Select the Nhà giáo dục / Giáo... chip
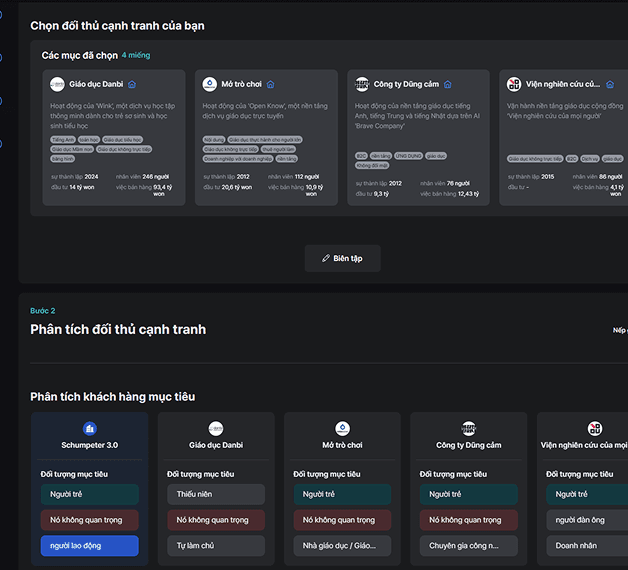 [342, 546]
